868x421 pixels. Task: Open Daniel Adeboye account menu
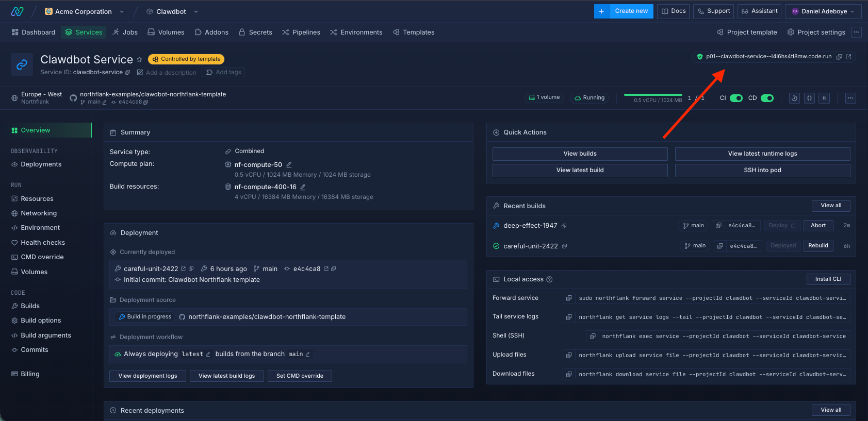coord(823,11)
